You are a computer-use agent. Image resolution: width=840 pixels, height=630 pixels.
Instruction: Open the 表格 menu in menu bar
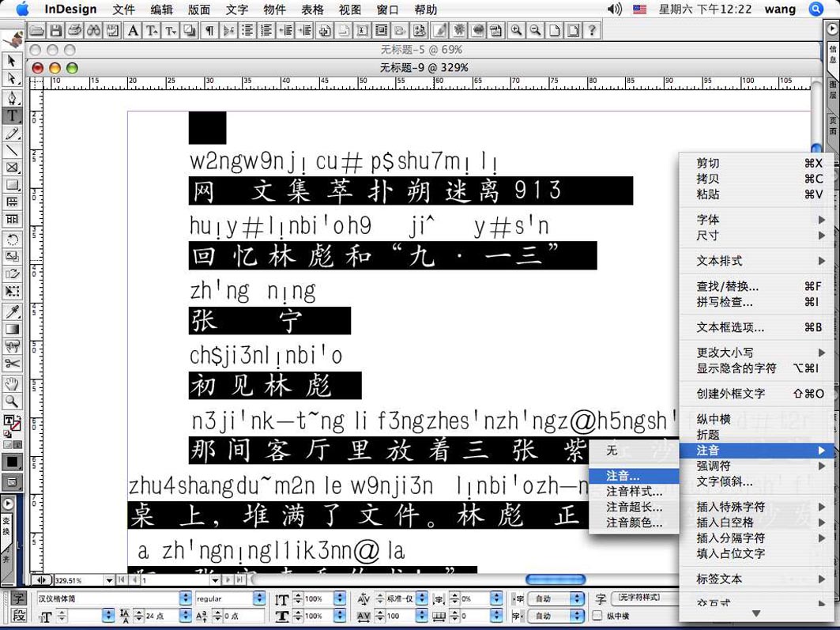(313, 9)
